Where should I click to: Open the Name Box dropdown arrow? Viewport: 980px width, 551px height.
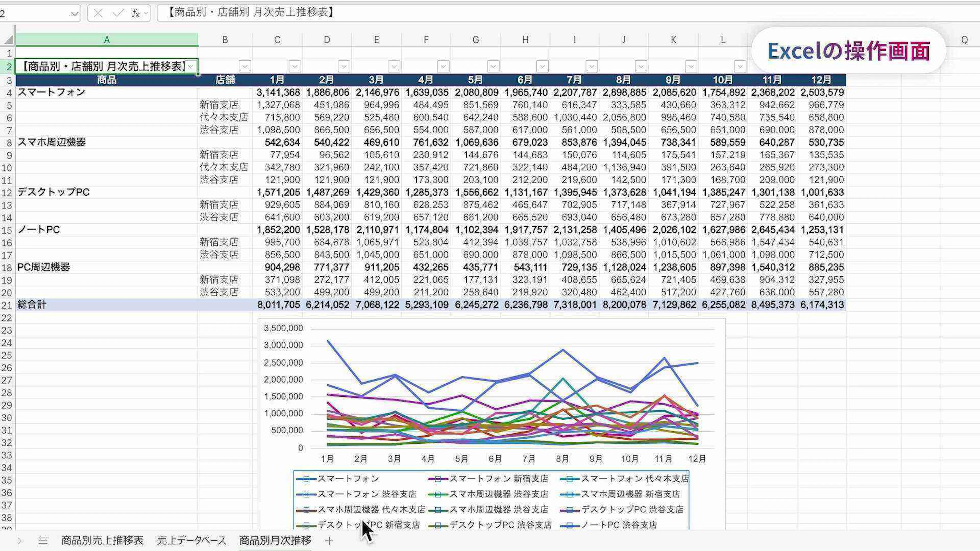75,14
